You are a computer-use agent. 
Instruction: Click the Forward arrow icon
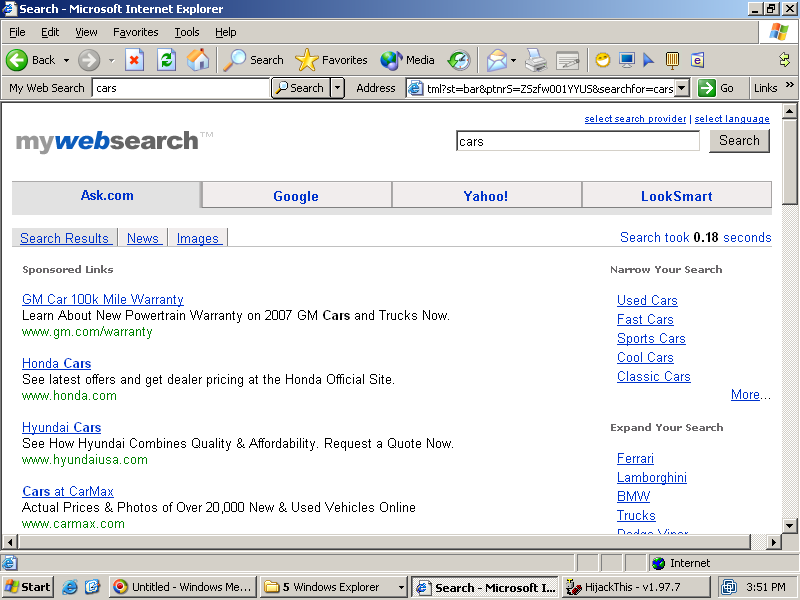(89, 60)
